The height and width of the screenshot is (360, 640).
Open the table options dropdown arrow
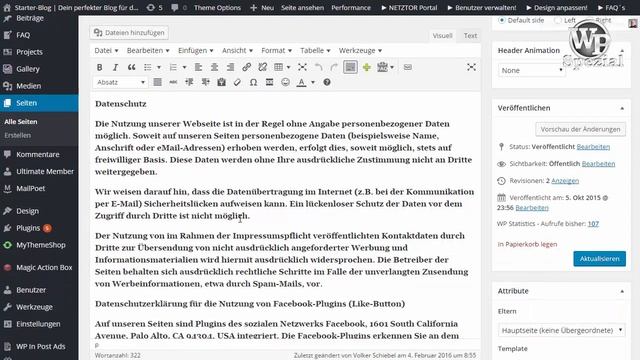289,67
